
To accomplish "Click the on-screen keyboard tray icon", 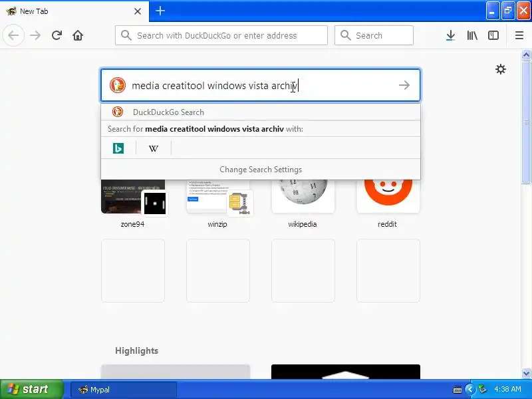I will pos(457,390).
